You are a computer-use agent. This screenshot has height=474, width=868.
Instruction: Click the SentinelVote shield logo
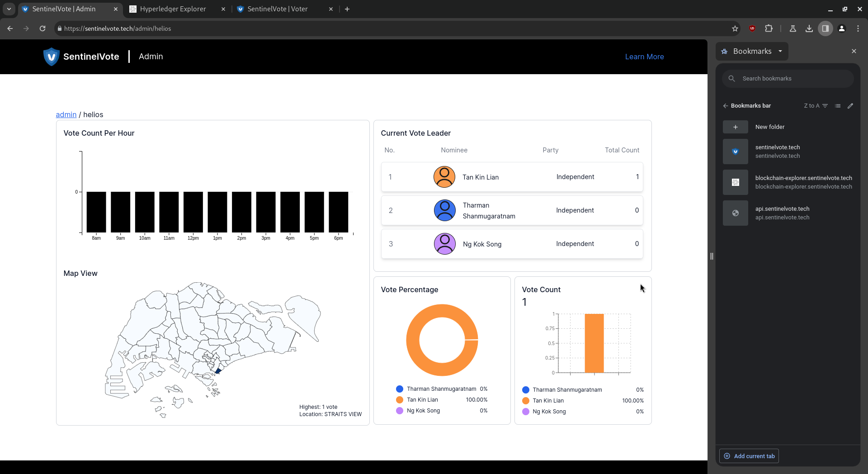(x=51, y=57)
